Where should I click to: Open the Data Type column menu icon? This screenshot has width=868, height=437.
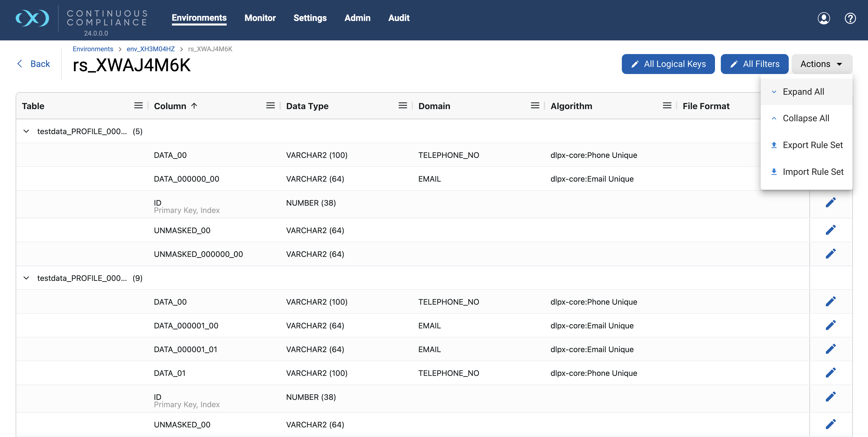coord(403,106)
